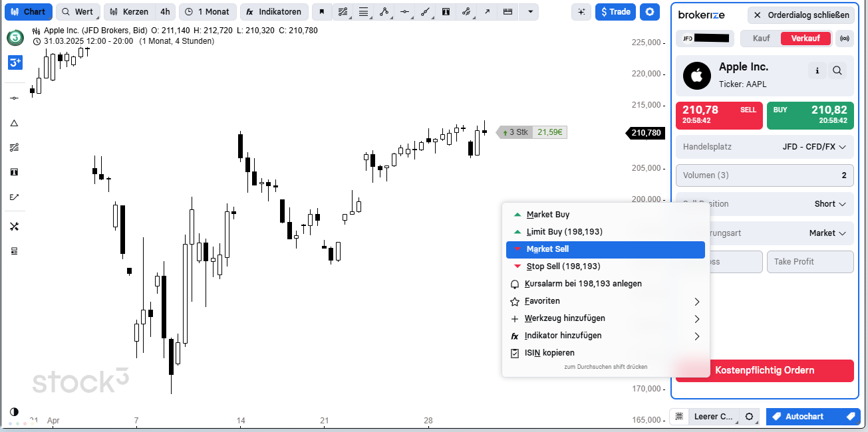
Task: Select the triangle shape tool in left sidebar
Action: click(x=15, y=123)
